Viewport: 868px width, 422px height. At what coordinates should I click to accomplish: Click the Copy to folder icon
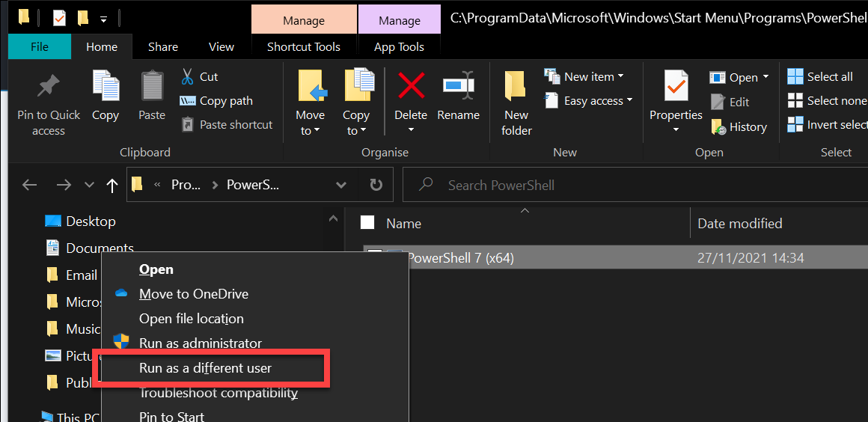pos(359,86)
